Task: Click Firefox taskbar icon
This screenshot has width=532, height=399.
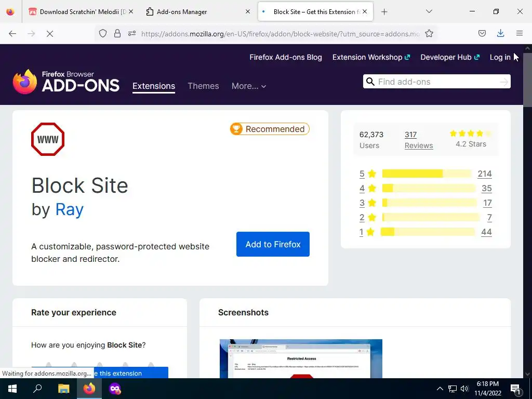Action: click(x=89, y=389)
